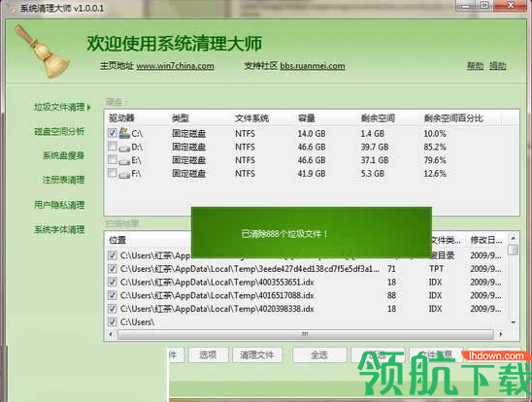532x402 pixels.
Task: Click the C:\ system drive icon
Action: pyautogui.click(x=124, y=133)
